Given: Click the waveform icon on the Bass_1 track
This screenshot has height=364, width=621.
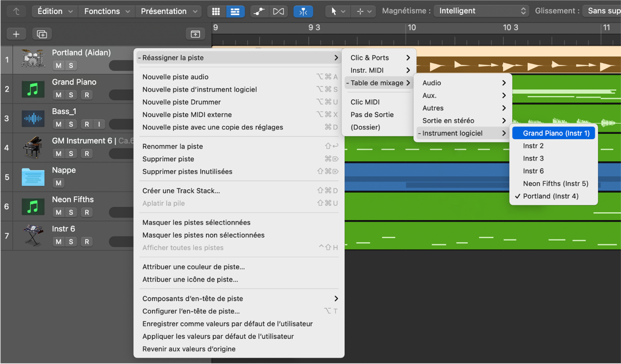Looking at the screenshot, I should (x=33, y=118).
